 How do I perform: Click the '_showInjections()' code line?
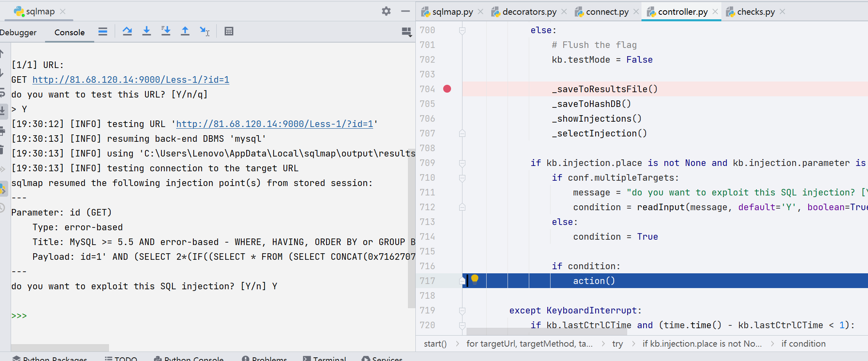point(596,119)
